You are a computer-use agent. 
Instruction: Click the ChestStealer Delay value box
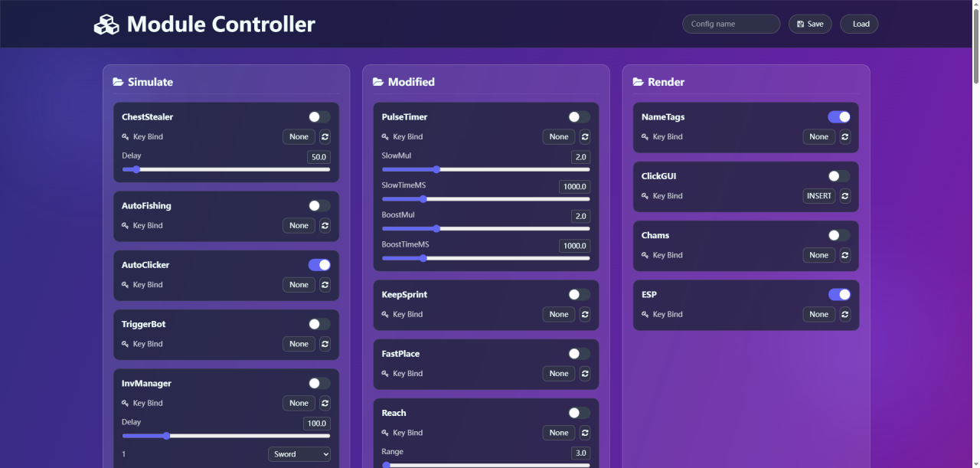tap(318, 157)
